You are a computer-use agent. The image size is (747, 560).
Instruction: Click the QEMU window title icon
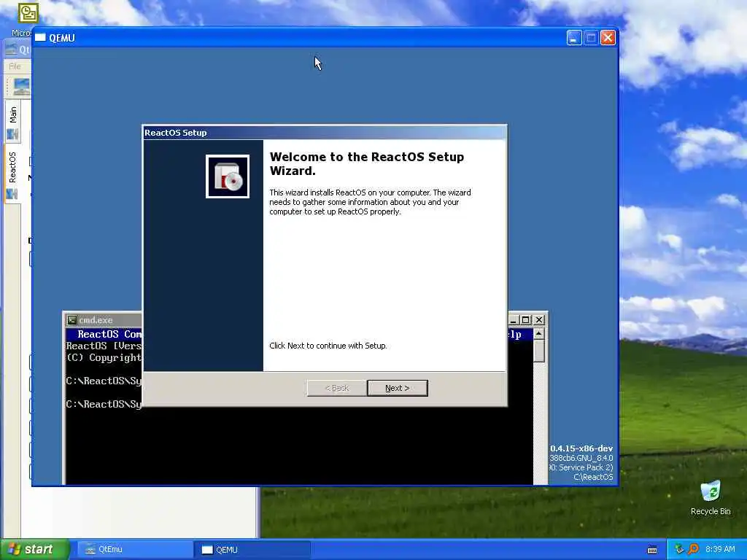point(41,38)
